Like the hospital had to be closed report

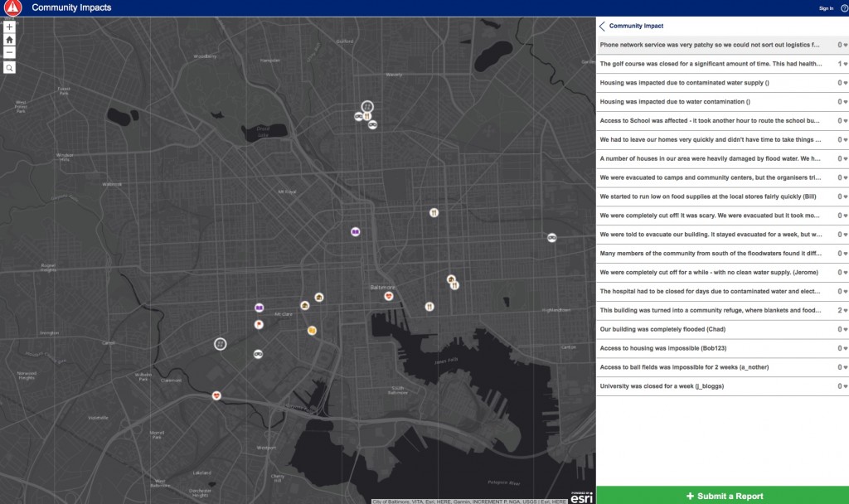(x=845, y=291)
